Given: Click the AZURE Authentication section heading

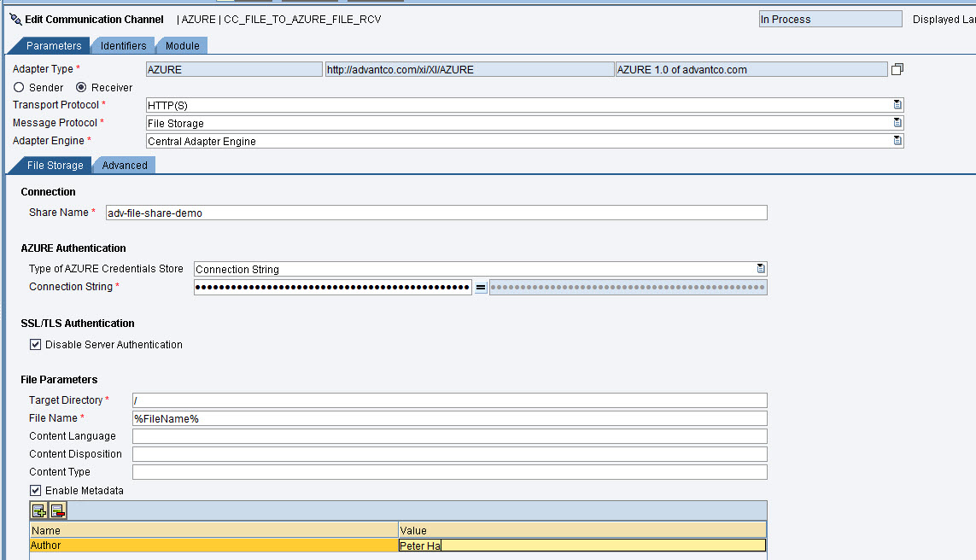Looking at the screenshot, I should 73,248.
